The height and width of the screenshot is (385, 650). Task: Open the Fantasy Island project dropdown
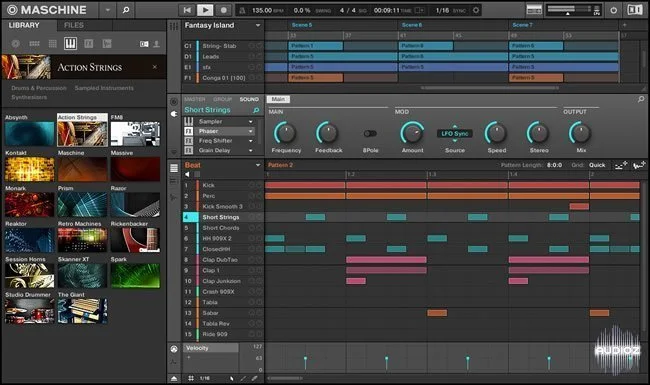[x=258, y=25]
